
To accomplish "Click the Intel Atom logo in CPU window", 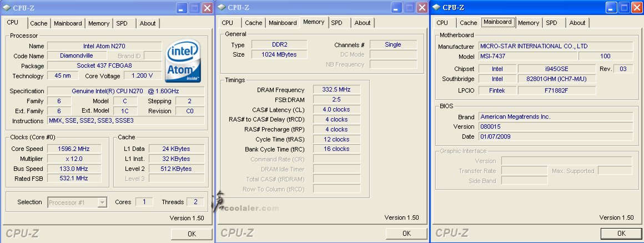I will [183, 61].
